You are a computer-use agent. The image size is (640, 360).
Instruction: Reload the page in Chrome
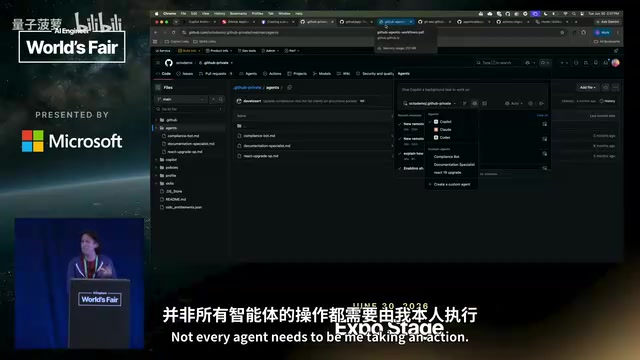pyautogui.click(x=174, y=32)
